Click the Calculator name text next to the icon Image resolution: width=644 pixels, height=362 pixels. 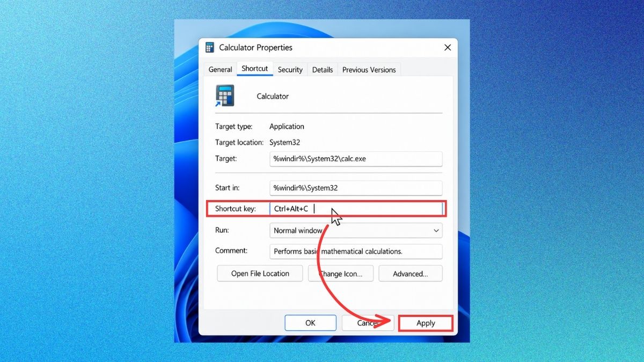pos(273,97)
